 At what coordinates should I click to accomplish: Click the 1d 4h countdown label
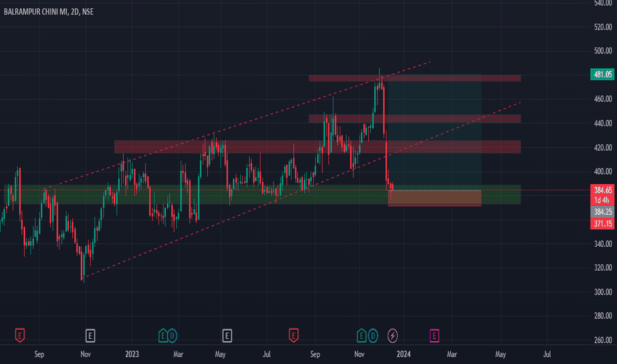coord(602,201)
